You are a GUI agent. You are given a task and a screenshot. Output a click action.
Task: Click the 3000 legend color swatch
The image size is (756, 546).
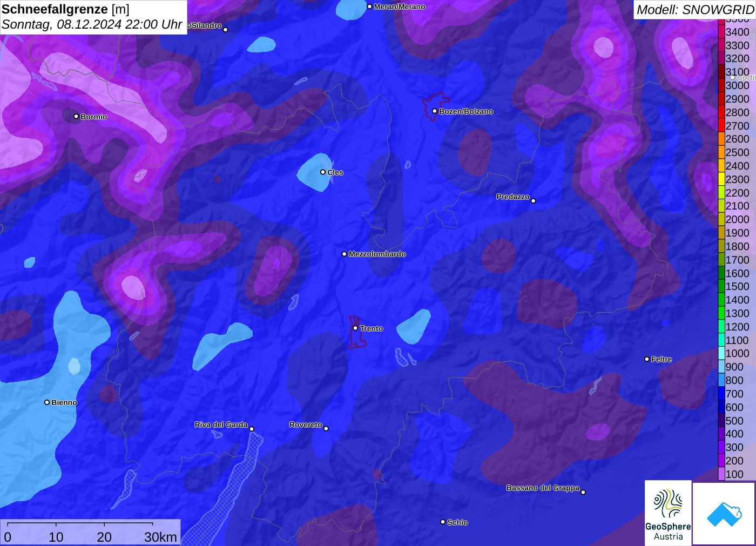(721, 85)
